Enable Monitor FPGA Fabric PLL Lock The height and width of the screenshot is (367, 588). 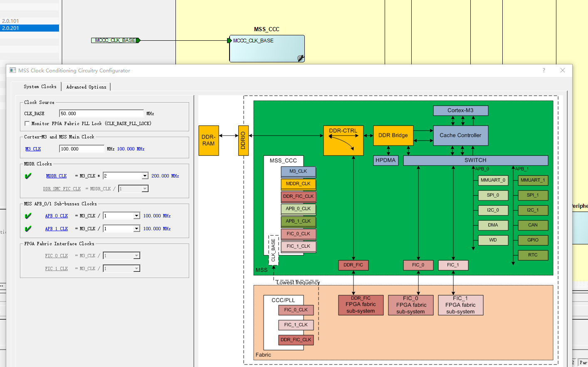click(27, 123)
